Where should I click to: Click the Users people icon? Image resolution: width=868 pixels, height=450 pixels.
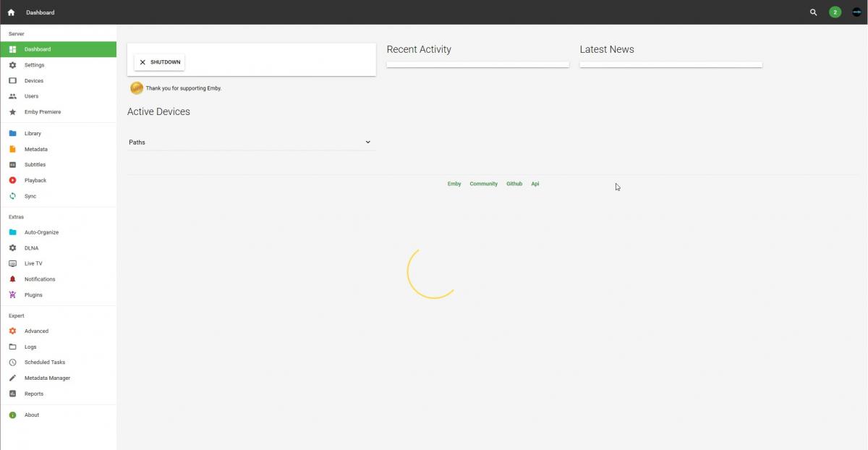click(12, 96)
